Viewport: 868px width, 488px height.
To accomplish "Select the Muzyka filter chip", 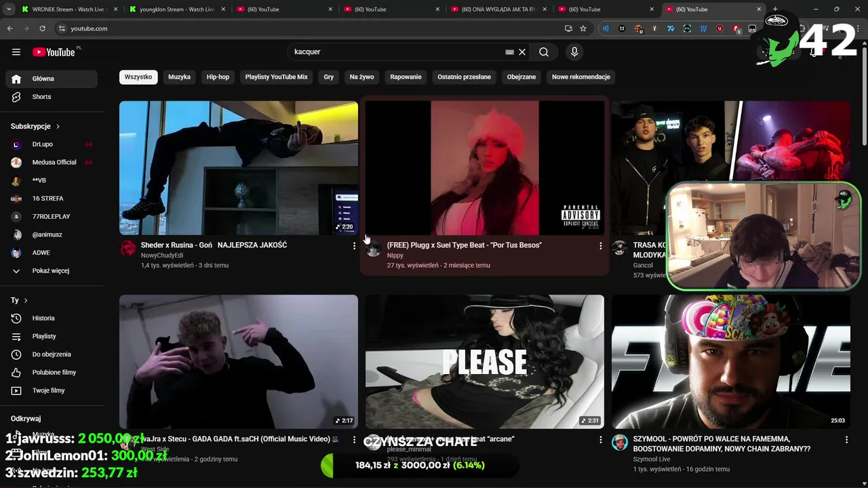I will coord(179,77).
